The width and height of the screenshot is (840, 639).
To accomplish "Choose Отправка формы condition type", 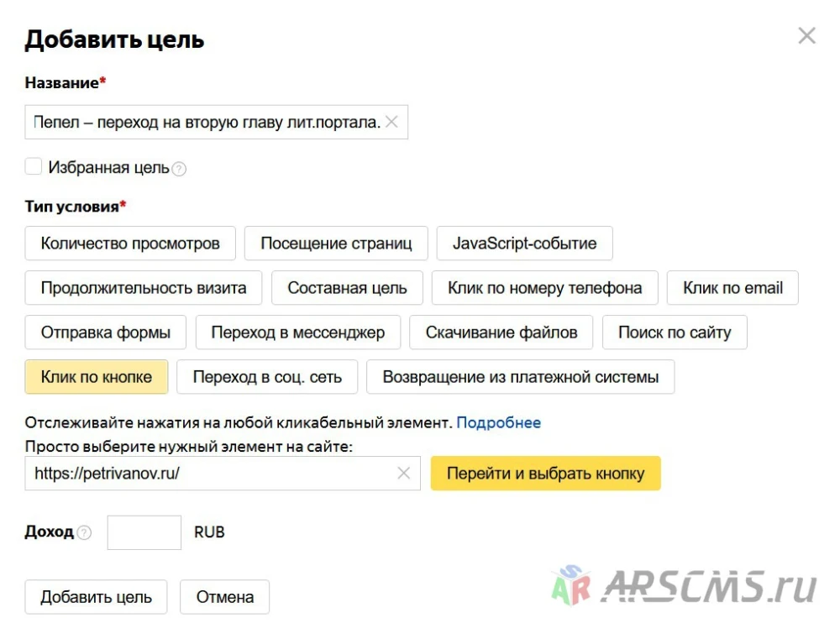I will click(106, 332).
